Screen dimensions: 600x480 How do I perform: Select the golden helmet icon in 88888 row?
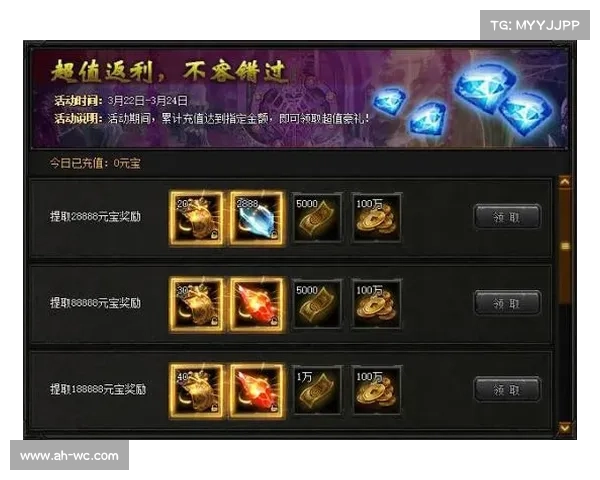coord(196,305)
